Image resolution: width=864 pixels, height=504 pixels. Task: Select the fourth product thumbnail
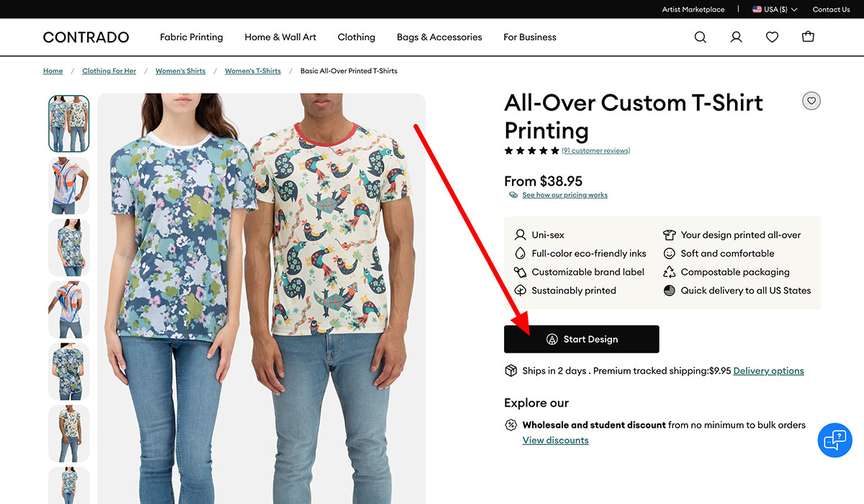(x=69, y=310)
